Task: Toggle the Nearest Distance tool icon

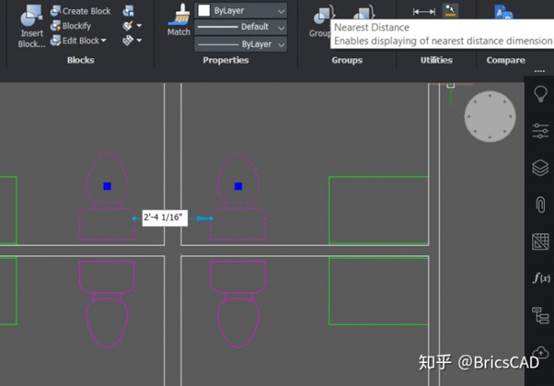Action: [450, 11]
